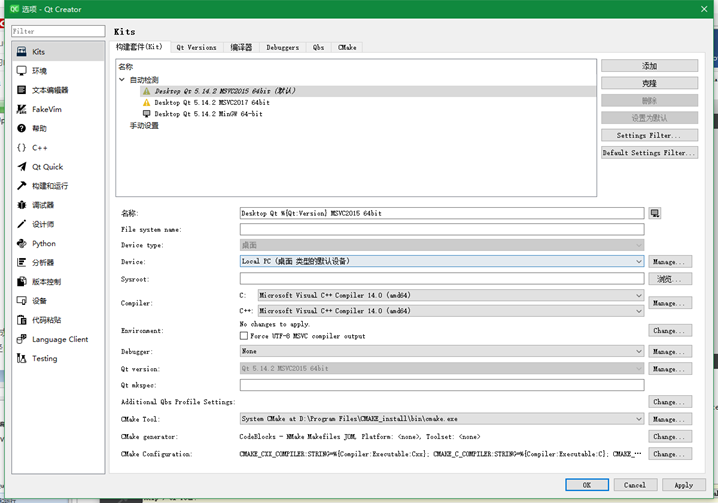This screenshot has width=718, height=503.
Task: Click Manage... next to Device
Action: tap(670, 262)
